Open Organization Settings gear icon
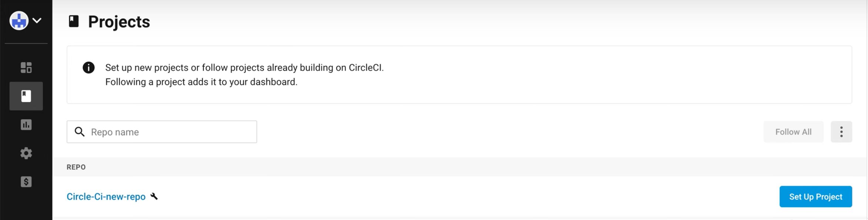 tap(26, 153)
